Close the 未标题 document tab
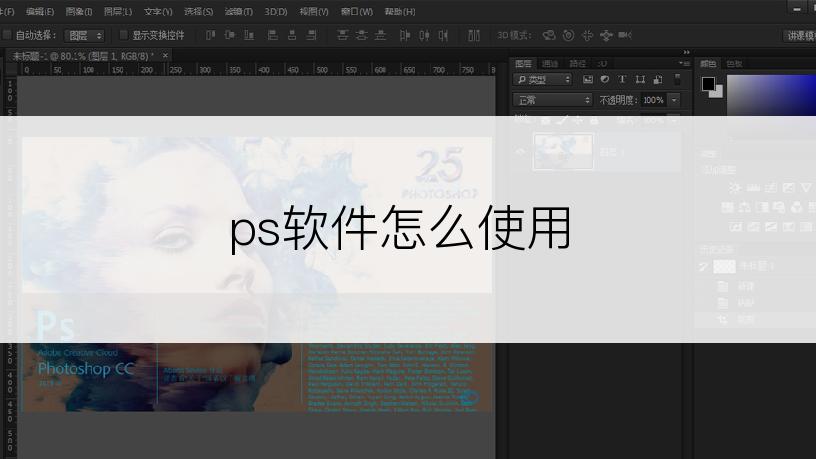816x459 pixels. point(165,55)
